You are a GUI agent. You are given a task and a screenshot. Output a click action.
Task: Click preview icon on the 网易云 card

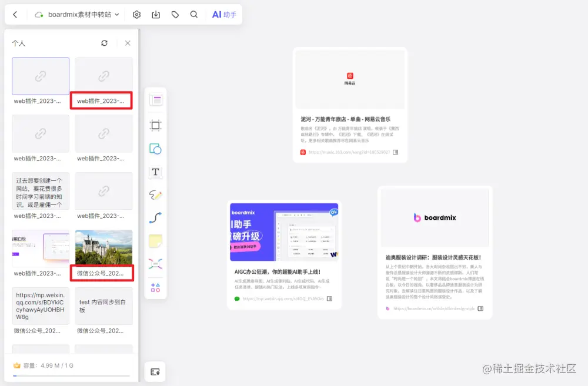pos(395,152)
